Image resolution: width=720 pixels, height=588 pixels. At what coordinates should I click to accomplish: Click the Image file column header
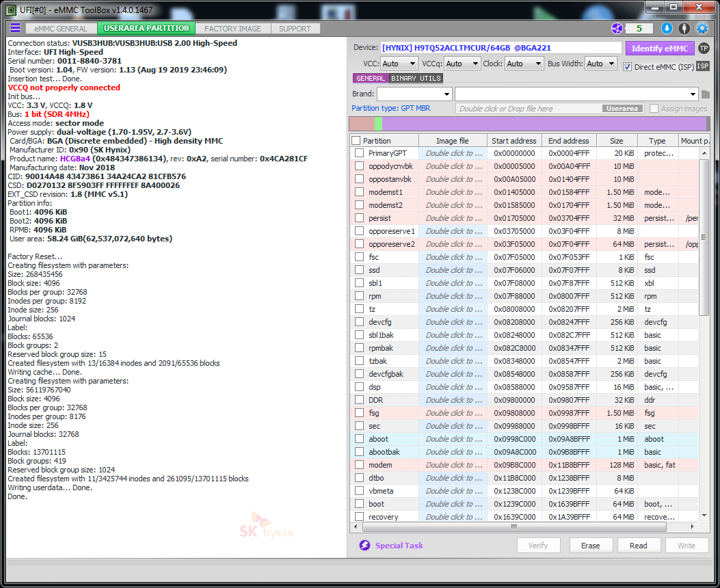coord(453,141)
